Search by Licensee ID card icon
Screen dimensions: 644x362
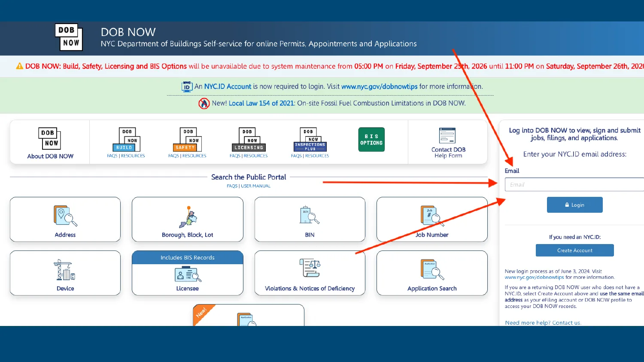[188, 274]
